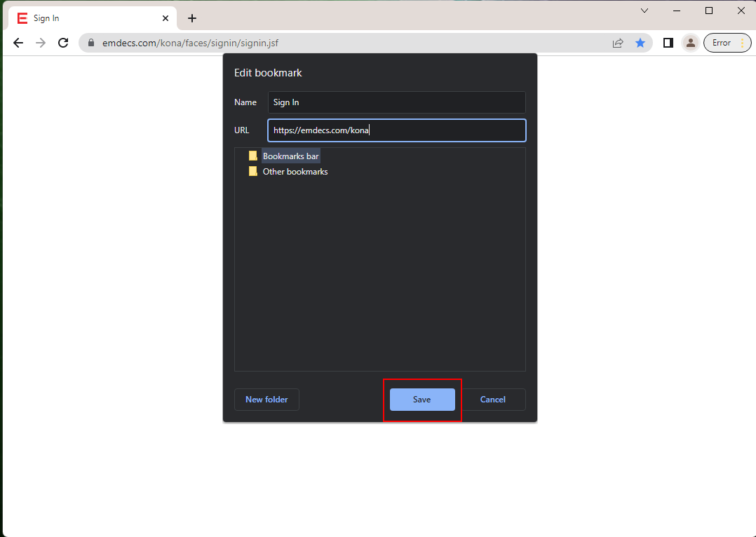Save the edited bookmark
The image size is (756, 537).
point(422,400)
